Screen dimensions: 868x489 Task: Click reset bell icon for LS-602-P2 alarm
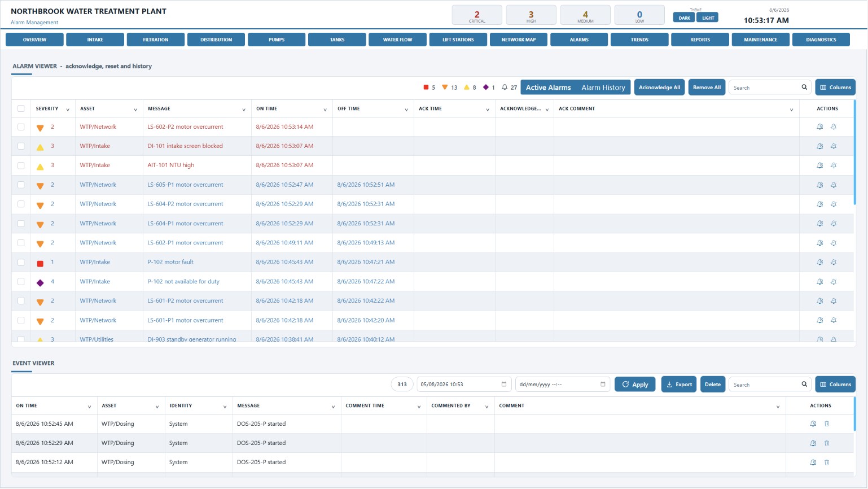[x=834, y=127]
